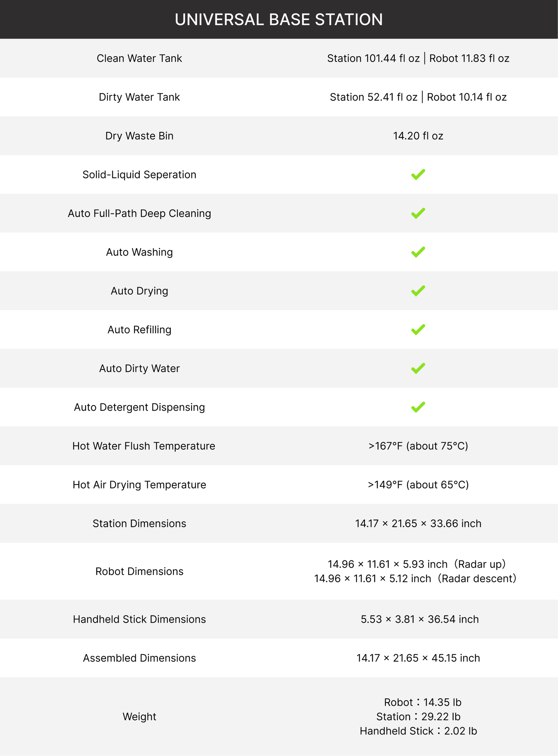Click the Dry Waste Bin 14.20 fl oz value
The width and height of the screenshot is (558, 756).
tap(418, 136)
